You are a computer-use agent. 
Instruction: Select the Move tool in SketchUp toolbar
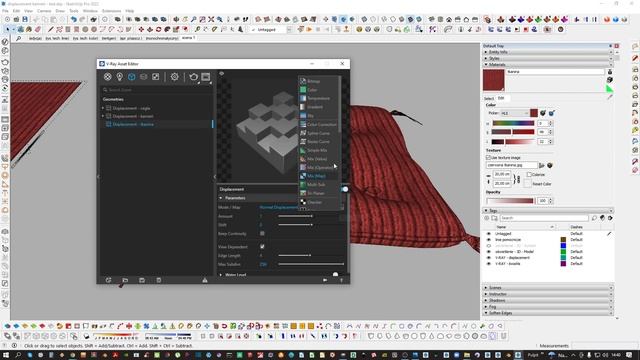pyautogui.click(x=141, y=29)
